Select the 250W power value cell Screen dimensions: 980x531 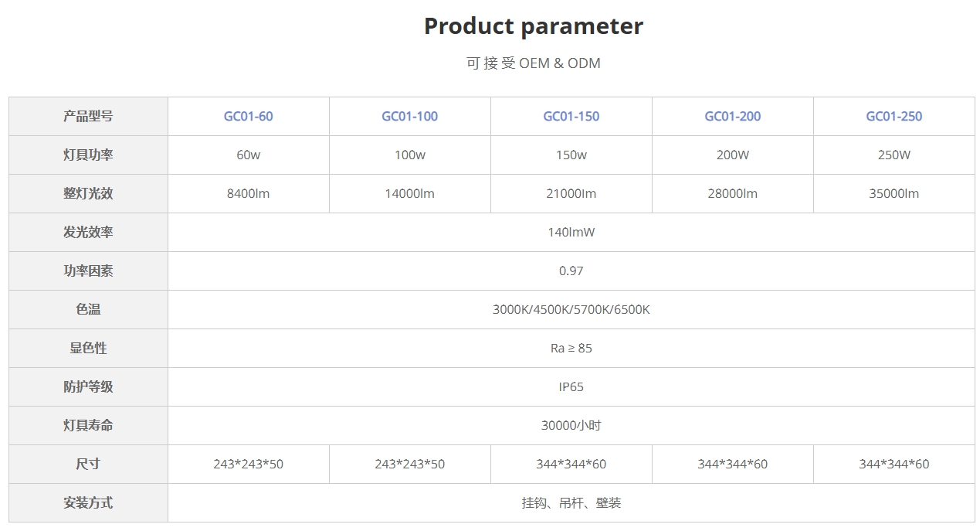pyautogui.click(x=894, y=155)
